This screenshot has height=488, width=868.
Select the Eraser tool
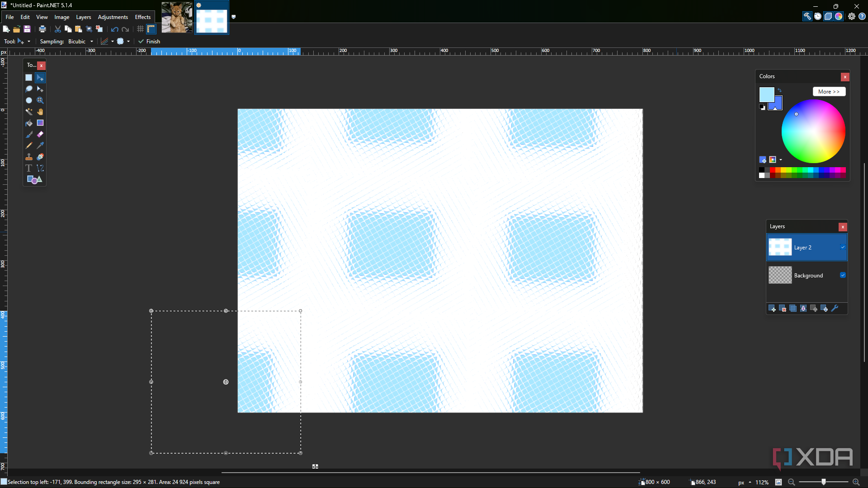pyautogui.click(x=40, y=134)
